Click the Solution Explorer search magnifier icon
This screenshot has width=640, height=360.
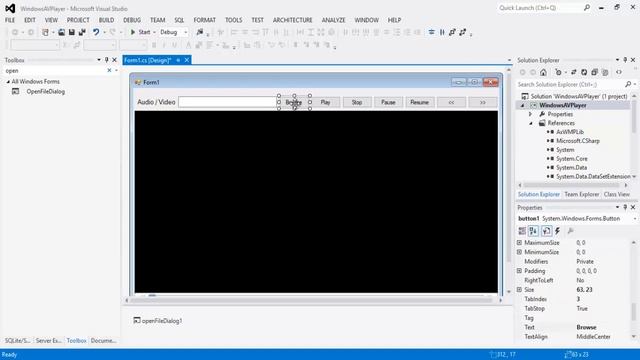click(628, 84)
